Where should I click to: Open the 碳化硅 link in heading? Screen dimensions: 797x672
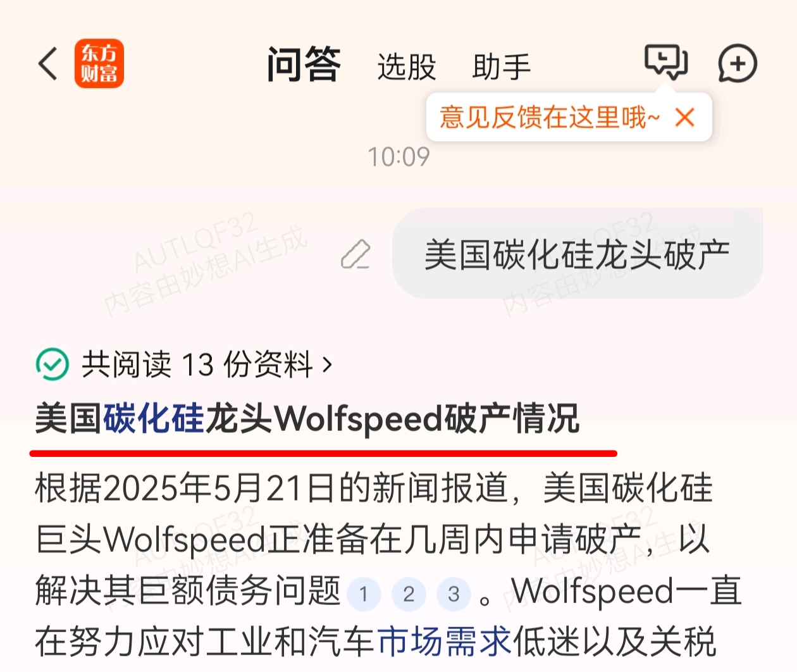point(154,418)
